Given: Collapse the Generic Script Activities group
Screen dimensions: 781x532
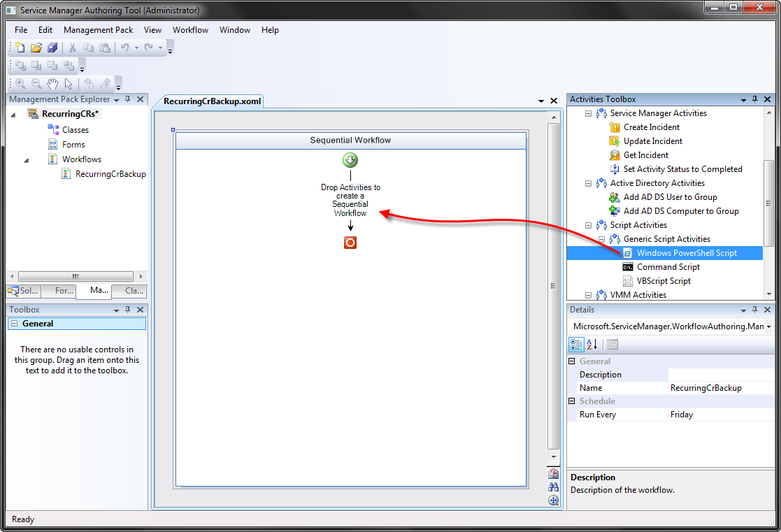Looking at the screenshot, I should pyautogui.click(x=602, y=239).
